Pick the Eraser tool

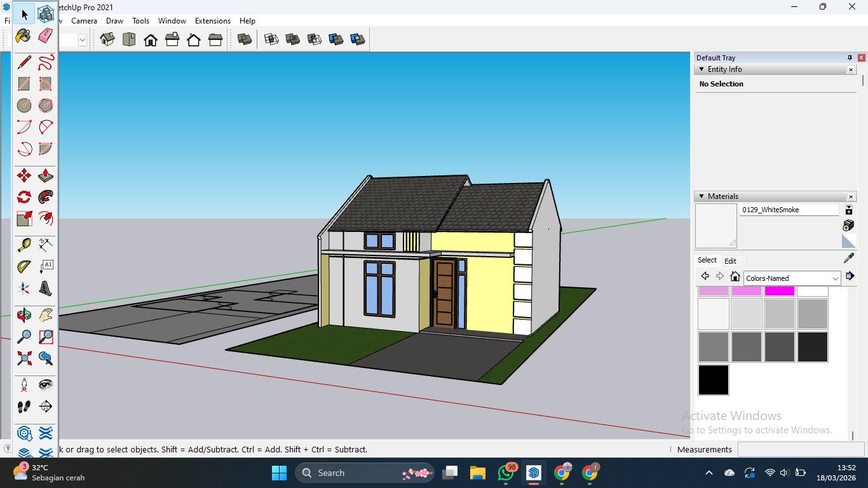click(45, 36)
